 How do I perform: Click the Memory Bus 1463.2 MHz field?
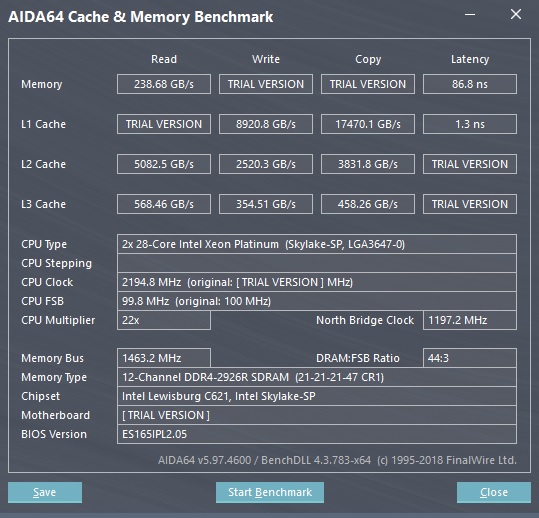[x=164, y=358]
